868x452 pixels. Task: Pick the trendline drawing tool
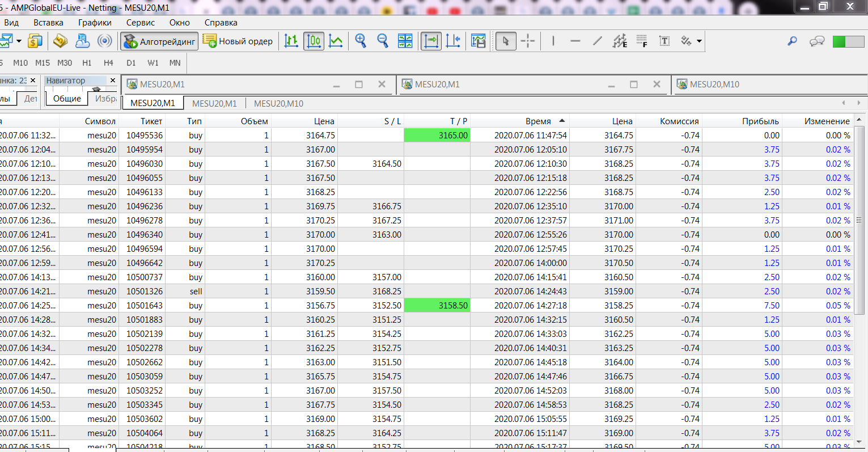[598, 41]
